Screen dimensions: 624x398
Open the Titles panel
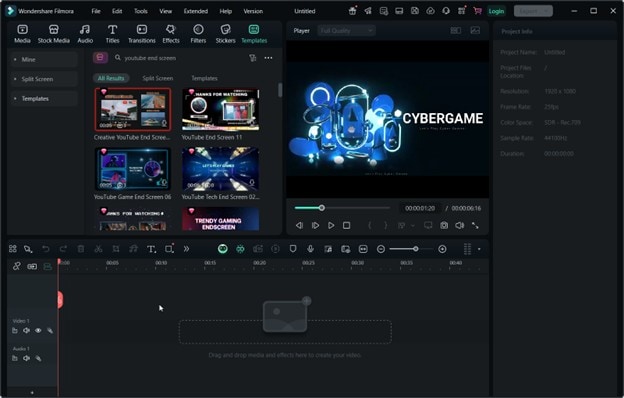tap(112, 34)
